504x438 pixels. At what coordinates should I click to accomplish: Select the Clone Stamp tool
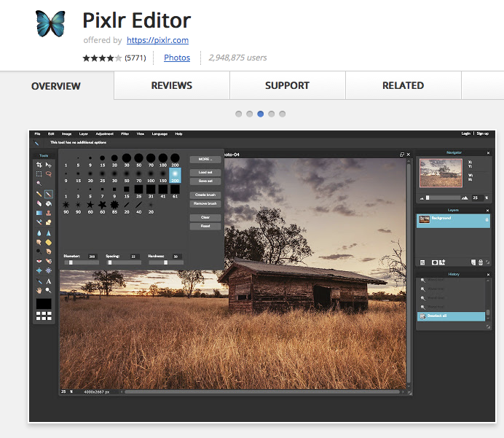pos(49,213)
